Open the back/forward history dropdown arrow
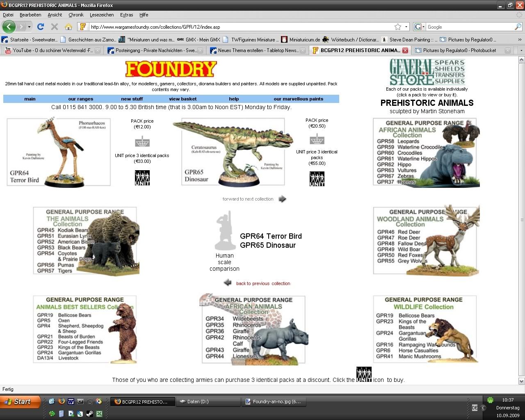Viewport: 525px width, 420px height. click(x=29, y=27)
